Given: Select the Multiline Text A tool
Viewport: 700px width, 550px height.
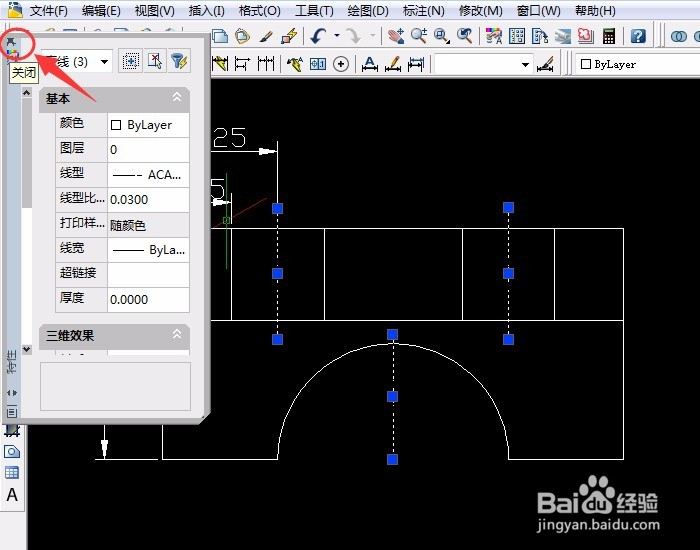Looking at the screenshot, I should pyautogui.click(x=12, y=495).
